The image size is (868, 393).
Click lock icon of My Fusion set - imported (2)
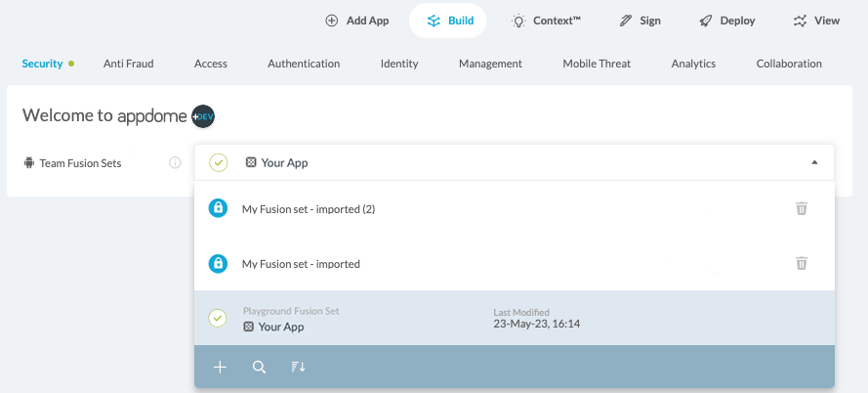(x=219, y=208)
